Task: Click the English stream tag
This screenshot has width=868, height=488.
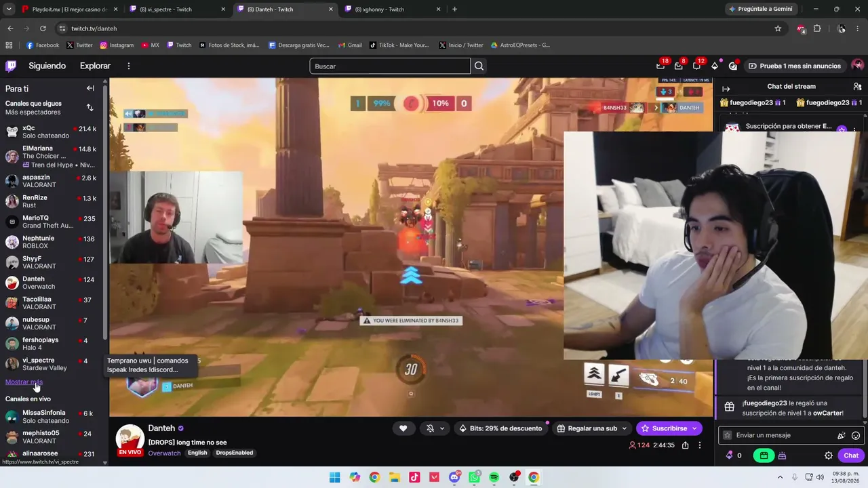Action: tap(197, 453)
